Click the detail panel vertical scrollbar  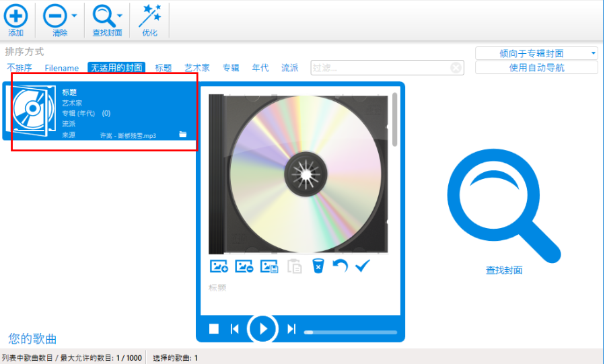click(x=394, y=120)
